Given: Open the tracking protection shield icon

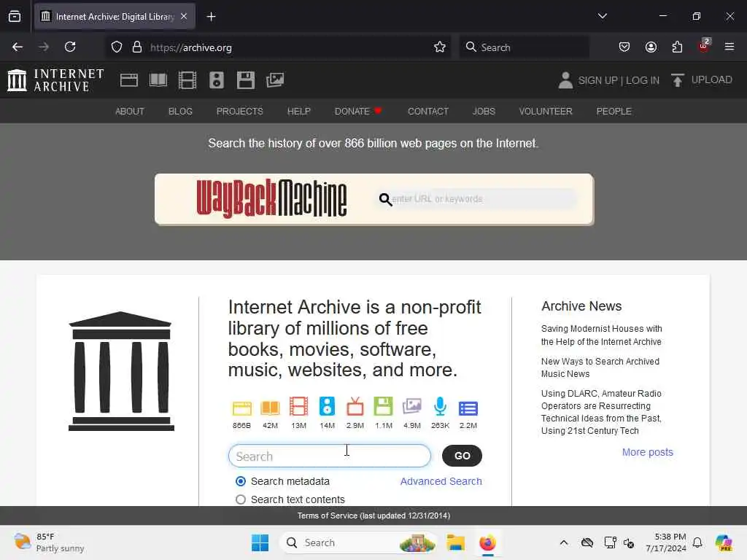Looking at the screenshot, I should coord(117,47).
